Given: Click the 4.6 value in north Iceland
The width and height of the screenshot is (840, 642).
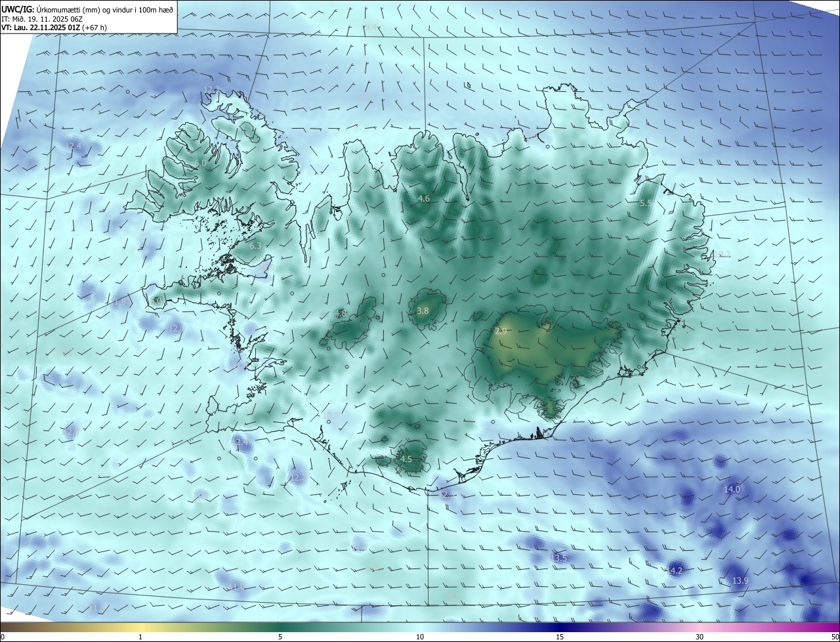Looking at the screenshot, I should [x=424, y=198].
